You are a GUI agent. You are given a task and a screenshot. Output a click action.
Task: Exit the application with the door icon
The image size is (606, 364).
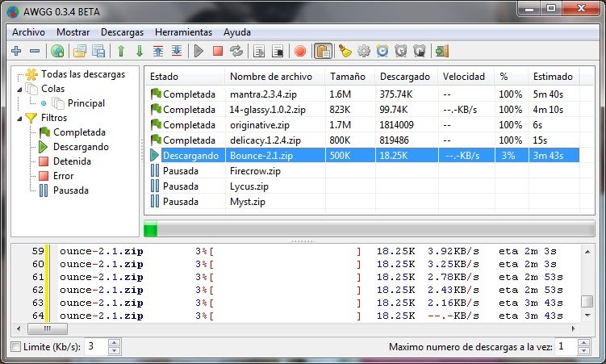pyautogui.click(x=442, y=51)
